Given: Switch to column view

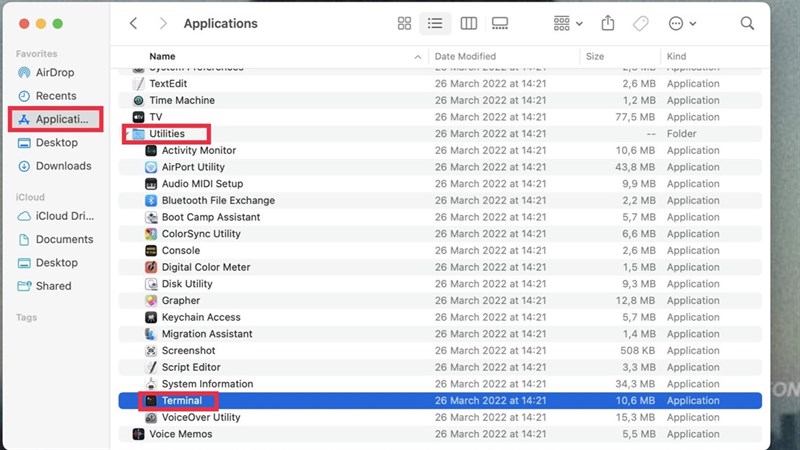Looking at the screenshot, I should 468,23.
